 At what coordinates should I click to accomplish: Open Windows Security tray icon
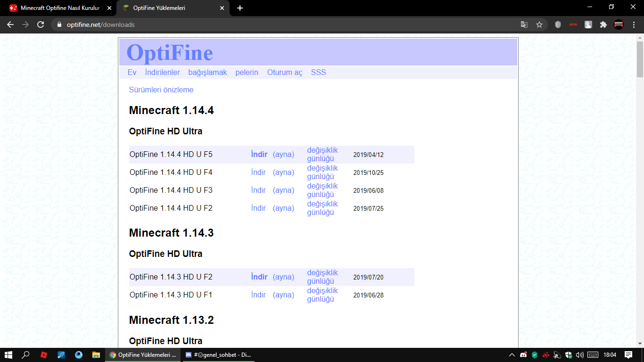click(x=569, y=355)
